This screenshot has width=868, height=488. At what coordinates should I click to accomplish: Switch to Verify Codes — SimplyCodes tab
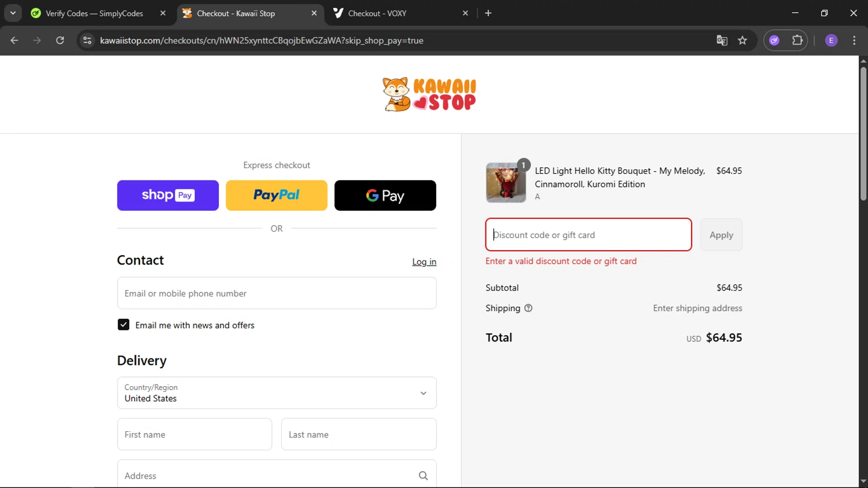[x=94, y=13]
